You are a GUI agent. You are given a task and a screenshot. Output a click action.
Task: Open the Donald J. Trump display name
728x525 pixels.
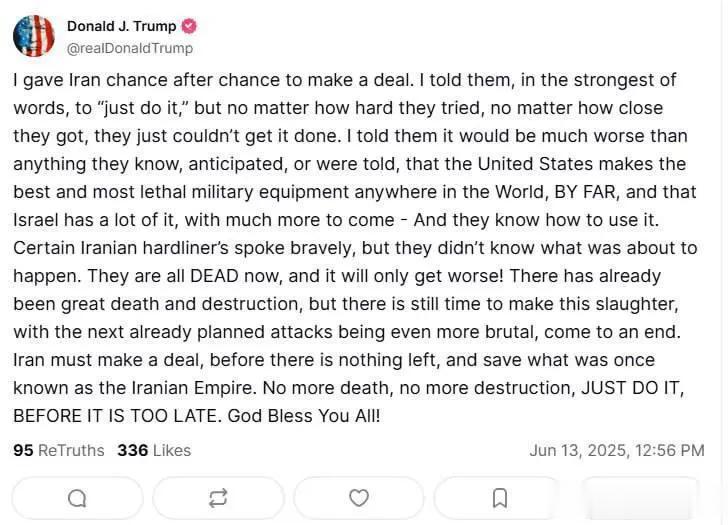pyautogui.click(x=122, y=26)
